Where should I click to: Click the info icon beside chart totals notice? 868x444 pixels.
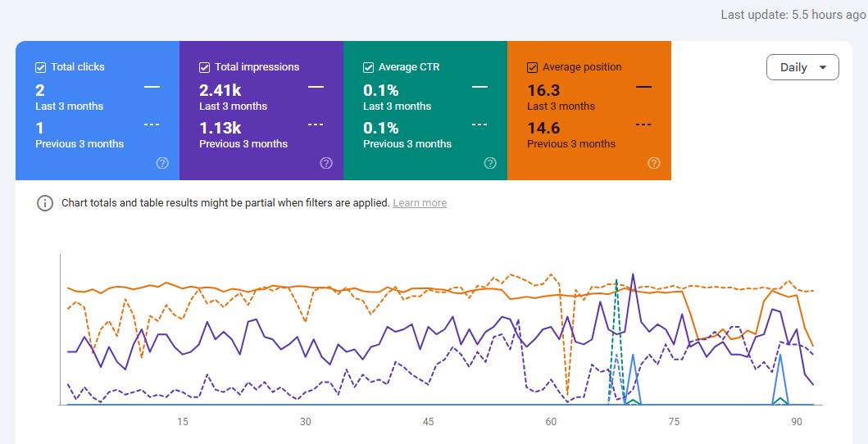45,203
